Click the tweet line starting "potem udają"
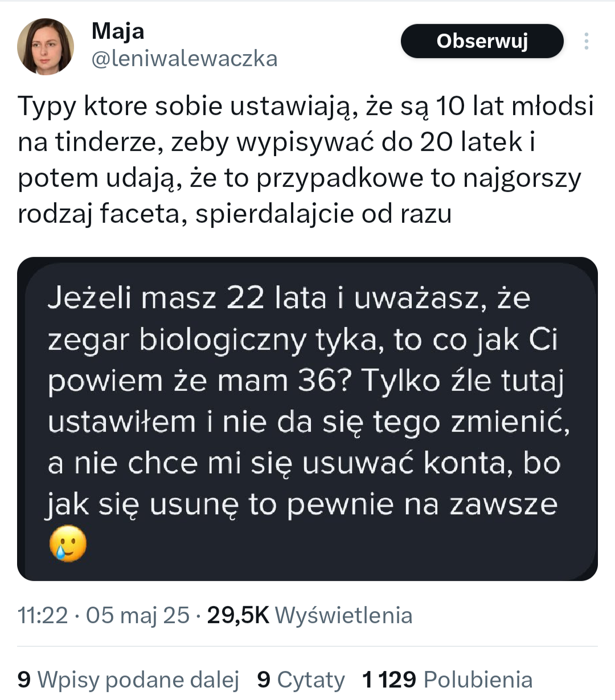The height and width of the screenshot is (700, 615). coord(299,178)
